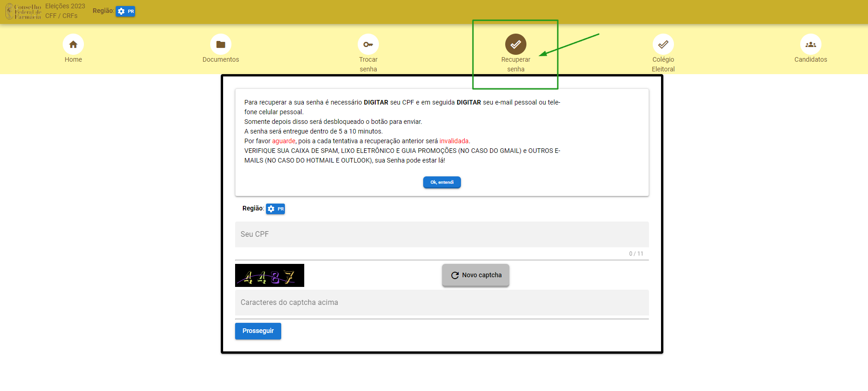Click the refresh icon in Novo captcha
Screen dimensions: 868x391
tap(455, 275)
